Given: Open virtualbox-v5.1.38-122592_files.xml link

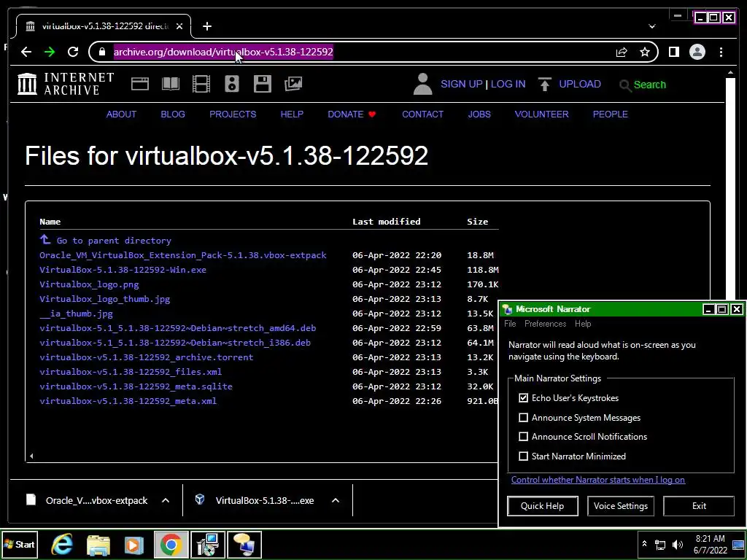Looking at the screenshot, I should (x=131, y=372).
